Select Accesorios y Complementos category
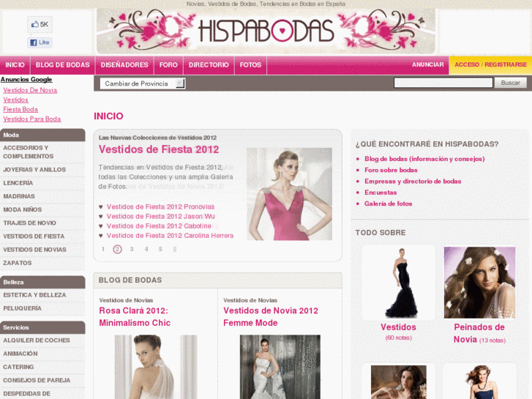This screenshot has width=532, height=399. pyautogui.click(x=42, y=152)
